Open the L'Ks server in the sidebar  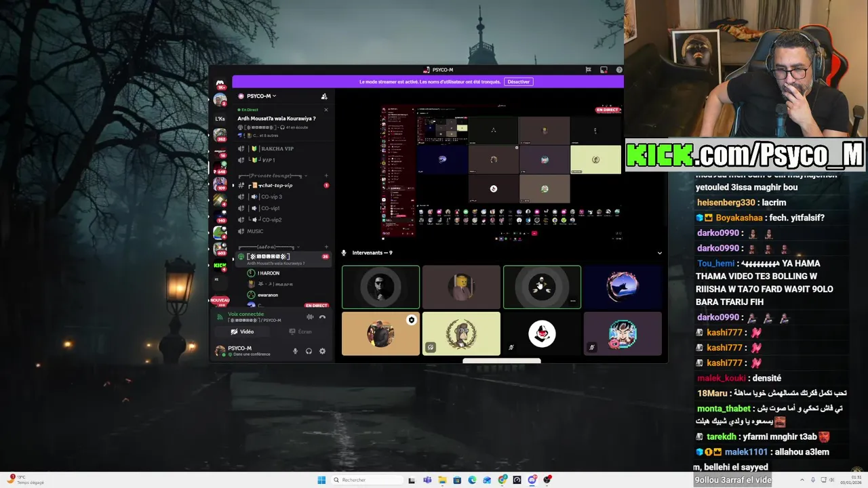220,119
